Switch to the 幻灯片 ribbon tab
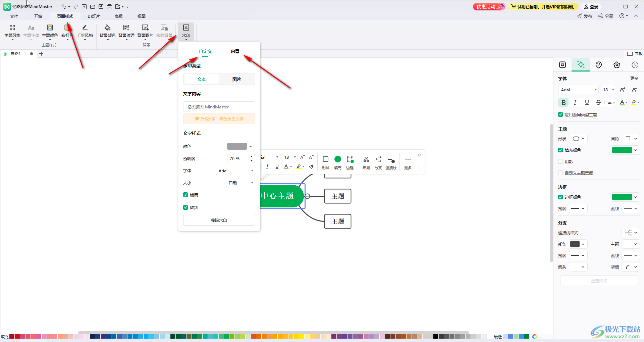 [94, 16]
